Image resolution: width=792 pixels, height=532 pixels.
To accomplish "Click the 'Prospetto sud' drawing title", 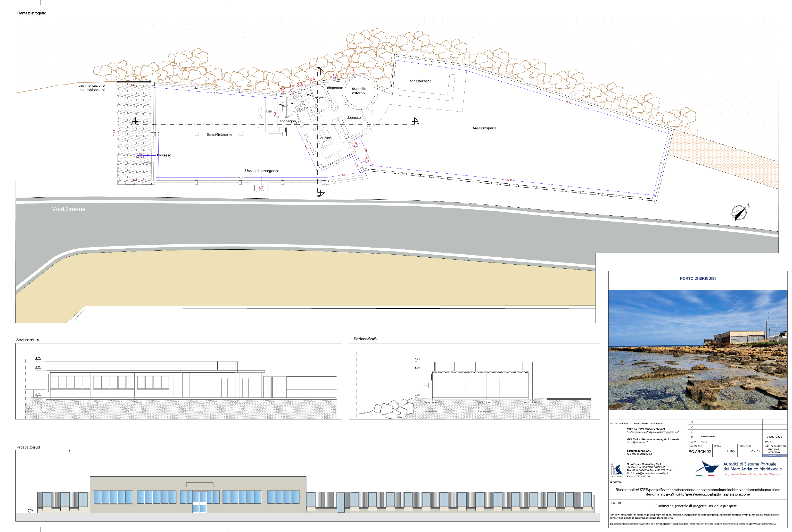I will (28, 447).
